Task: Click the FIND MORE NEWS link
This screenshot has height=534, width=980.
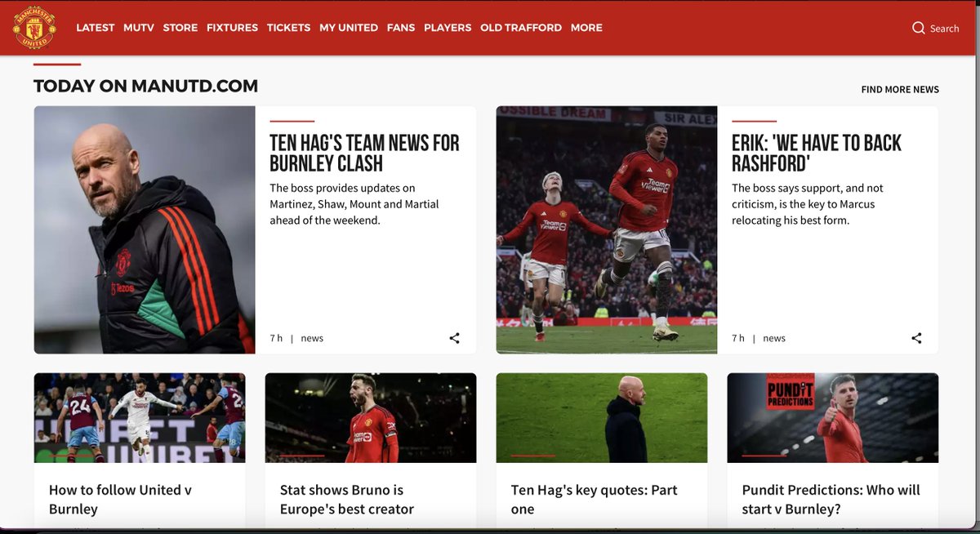Action: click(x=900, y=90)
